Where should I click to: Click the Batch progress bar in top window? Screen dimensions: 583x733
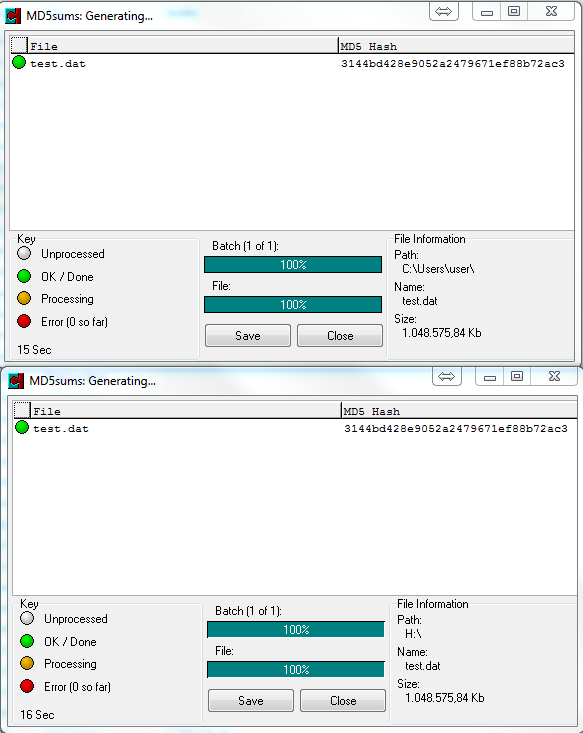[293, 265]
